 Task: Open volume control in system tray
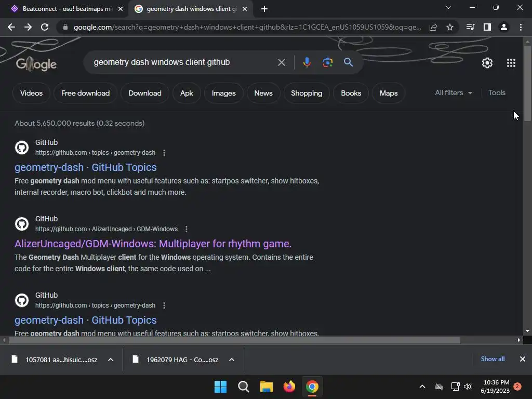point(468,387)
